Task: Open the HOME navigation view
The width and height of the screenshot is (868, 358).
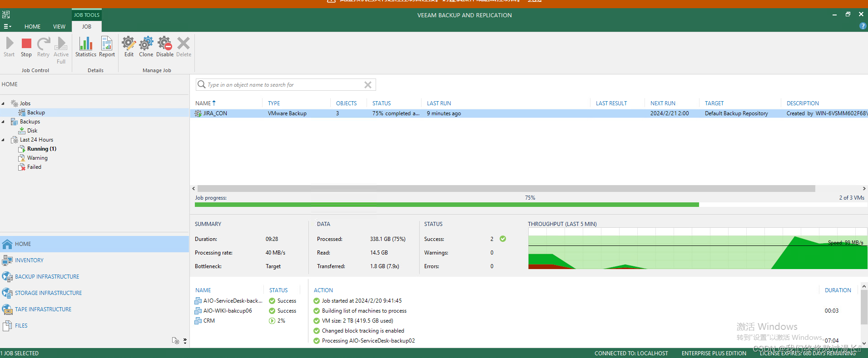Action: tap(94, 244)
